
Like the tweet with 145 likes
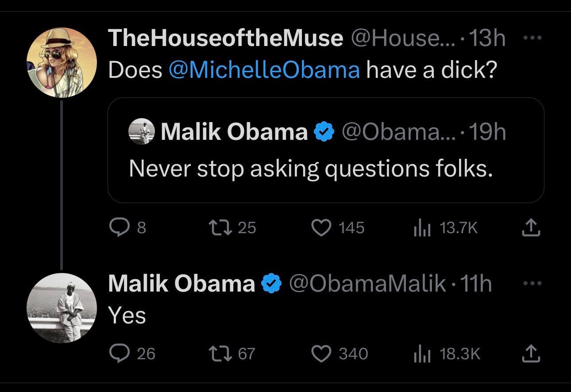338,228
